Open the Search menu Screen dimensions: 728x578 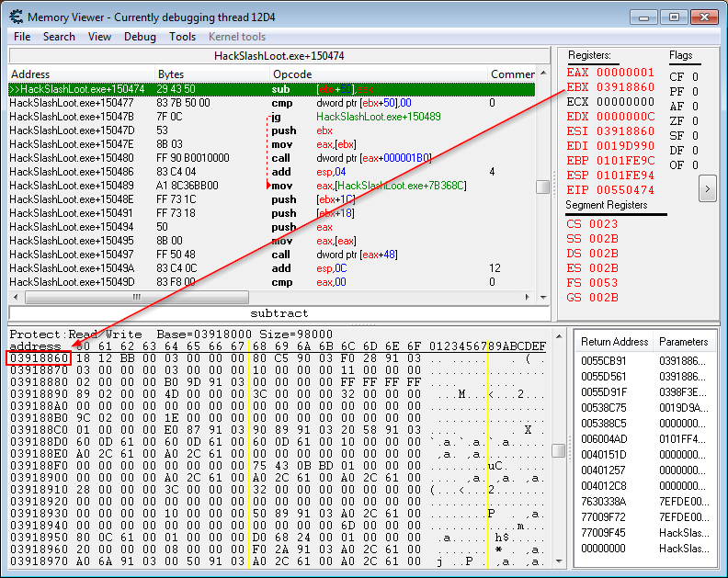(59, 37)
